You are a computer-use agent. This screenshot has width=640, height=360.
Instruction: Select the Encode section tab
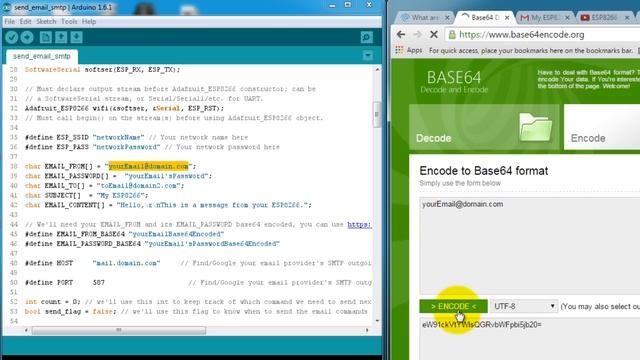[602, 127]
